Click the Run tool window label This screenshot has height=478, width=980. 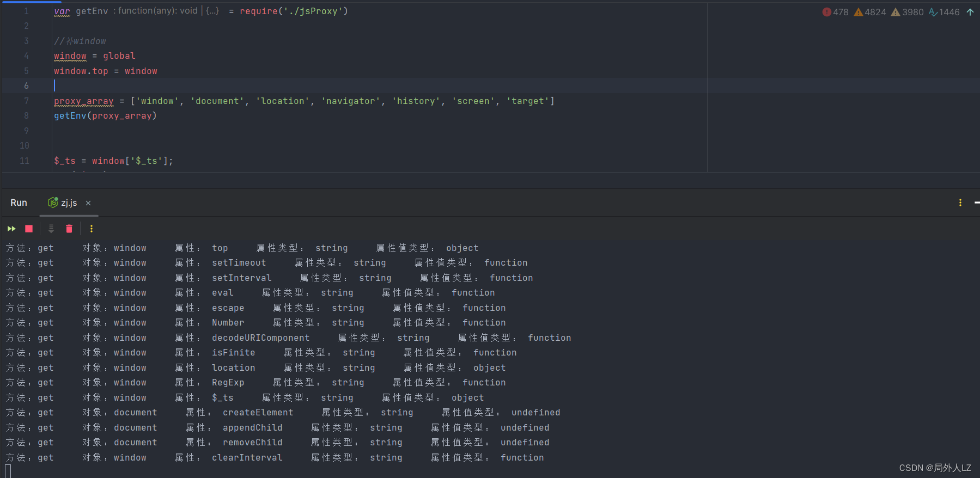click(19, 203)
